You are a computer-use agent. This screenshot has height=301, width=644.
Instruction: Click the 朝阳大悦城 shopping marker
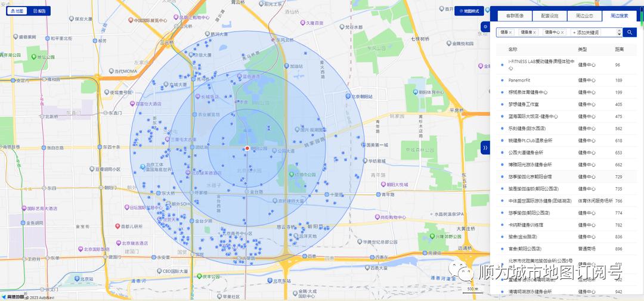click(383, 185)
